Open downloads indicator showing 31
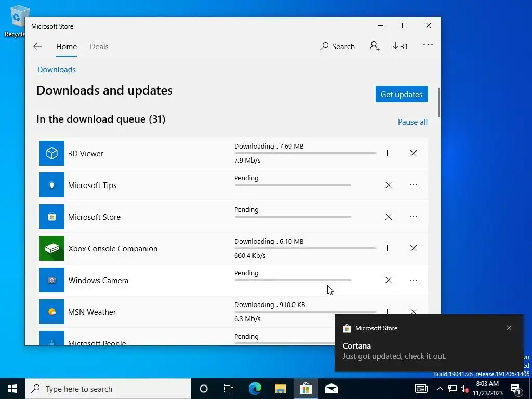The width and height of the screenshot is (532, 399). (401, 46)
